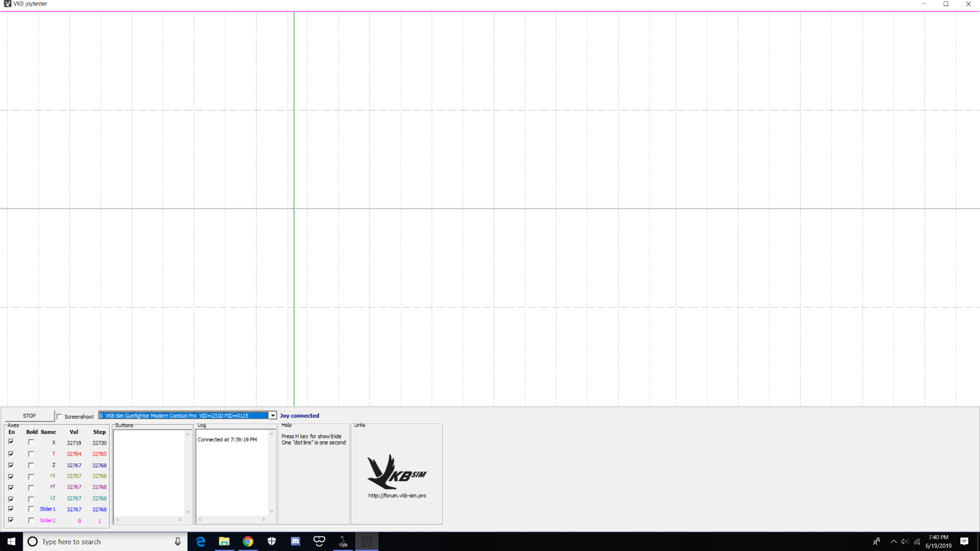Open the People icon in system tray
The height and width of the screenshot is (551, 980).
click(876, 541)
